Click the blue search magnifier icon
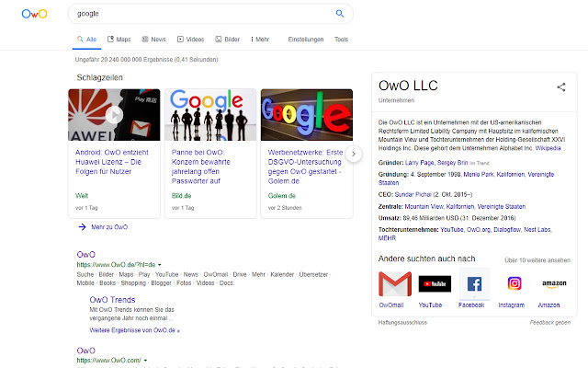 [x=340, y=14]
